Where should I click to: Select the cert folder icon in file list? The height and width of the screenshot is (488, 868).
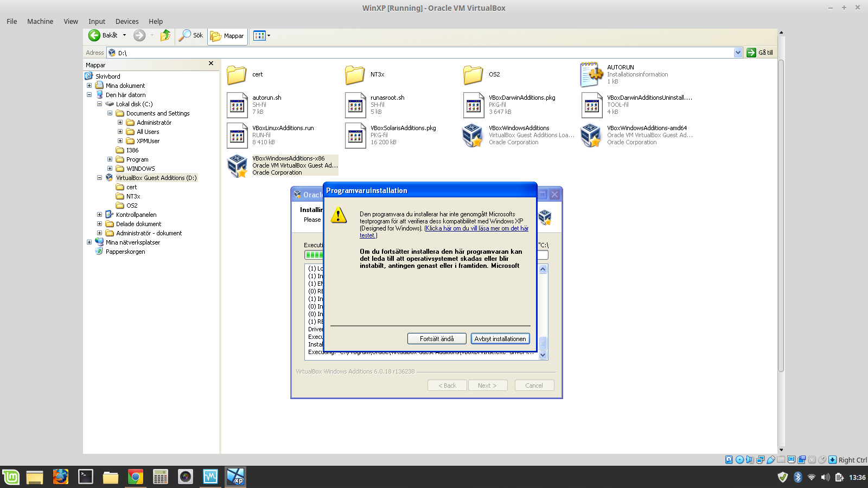pos(237,75)
